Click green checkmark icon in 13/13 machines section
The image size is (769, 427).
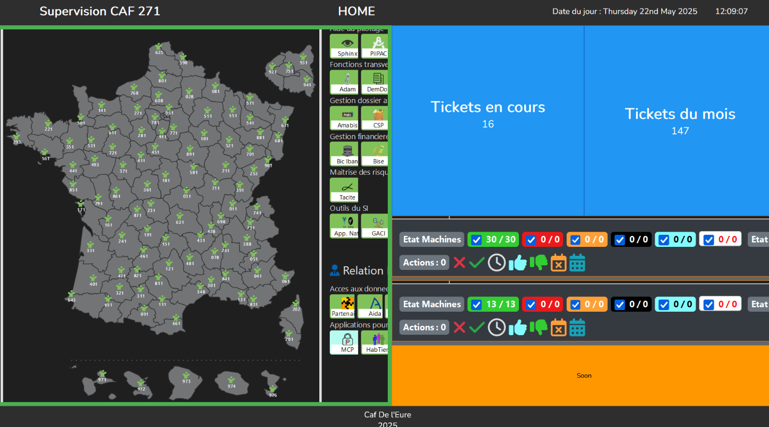click(477, 327)
